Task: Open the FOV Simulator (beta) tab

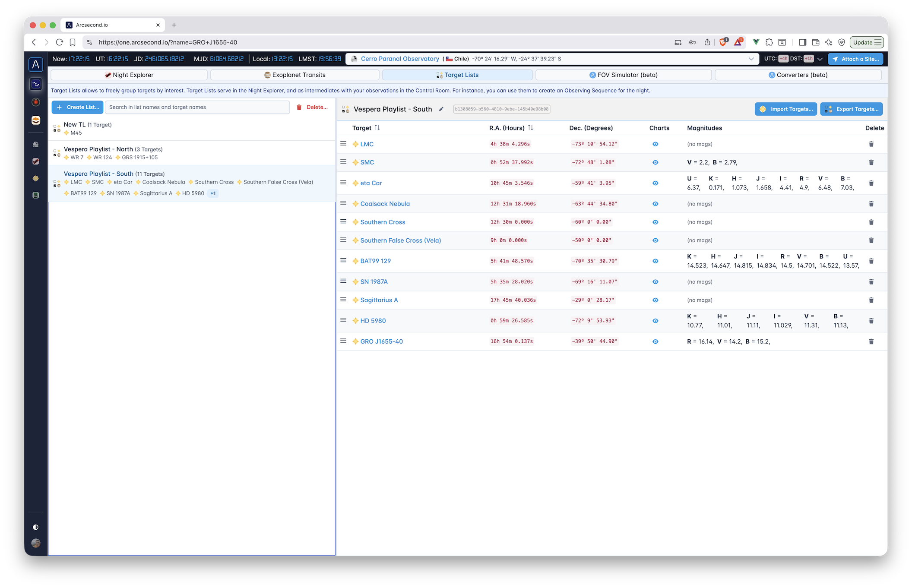Action: (x=624, y=75)
